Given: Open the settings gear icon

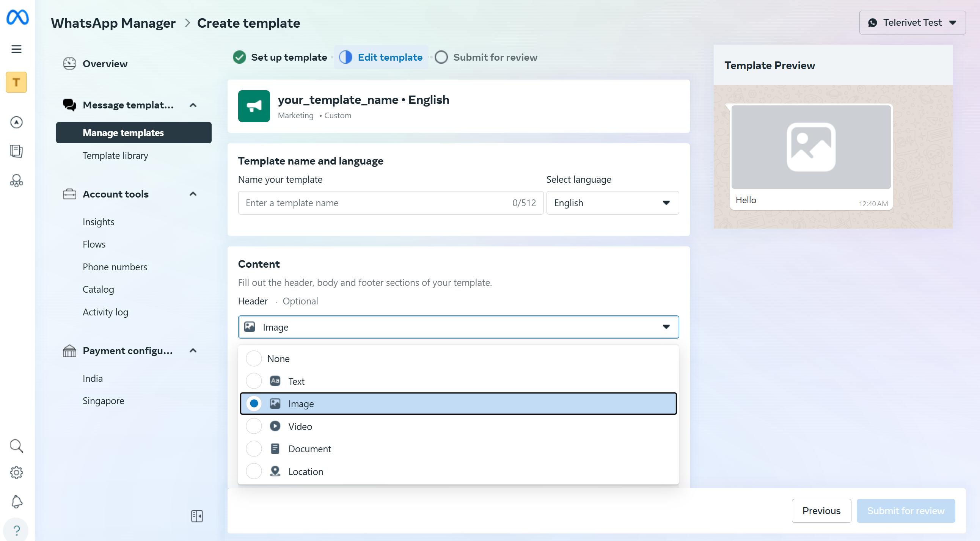Looking at the screenshot, I should (x=16, y=472).
